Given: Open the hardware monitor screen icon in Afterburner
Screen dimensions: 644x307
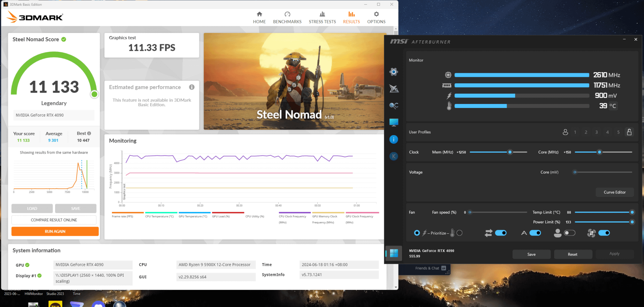Looking at the screenshot, I should pyautogui.click(x=394, y=123).
